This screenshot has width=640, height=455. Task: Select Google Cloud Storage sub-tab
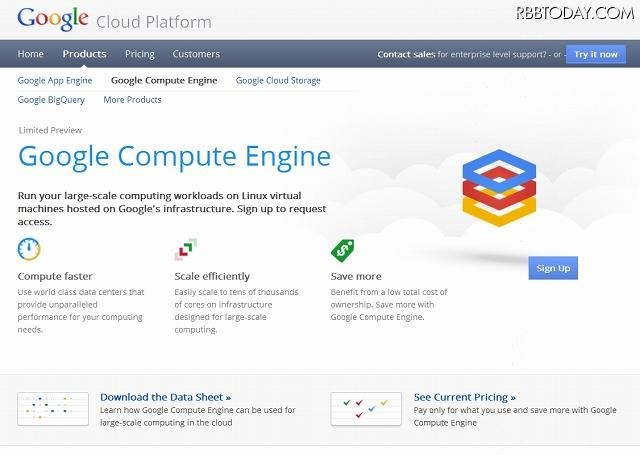(x=278, y=81)
